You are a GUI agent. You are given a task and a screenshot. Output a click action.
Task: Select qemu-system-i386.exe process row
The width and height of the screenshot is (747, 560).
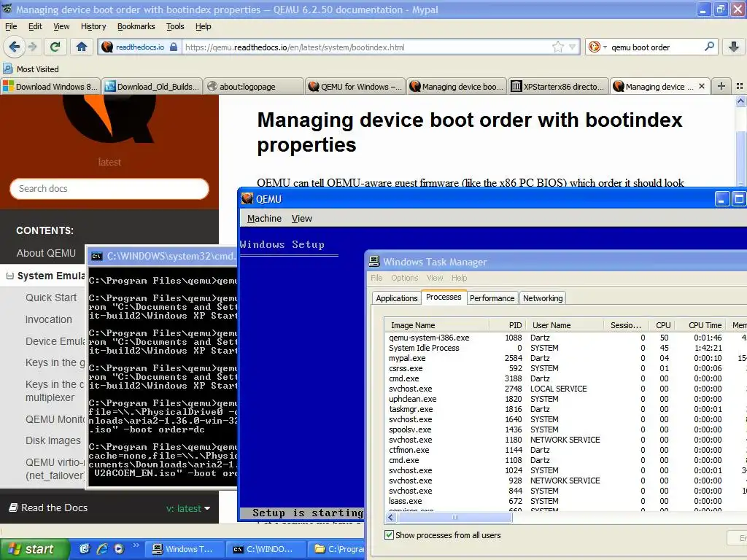pos(566,338)
